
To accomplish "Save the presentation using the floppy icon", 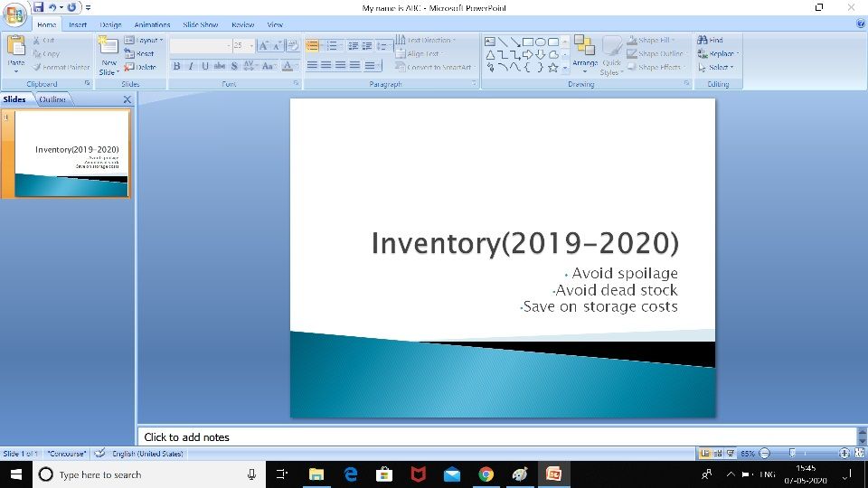I will pyautogui.click(x=38, y=7).
